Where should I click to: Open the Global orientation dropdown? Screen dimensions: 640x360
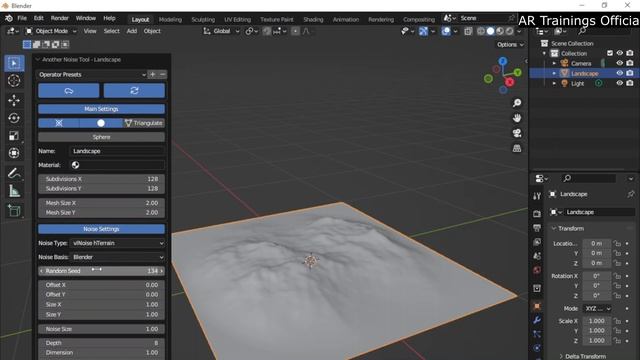[x=221, y=31]
